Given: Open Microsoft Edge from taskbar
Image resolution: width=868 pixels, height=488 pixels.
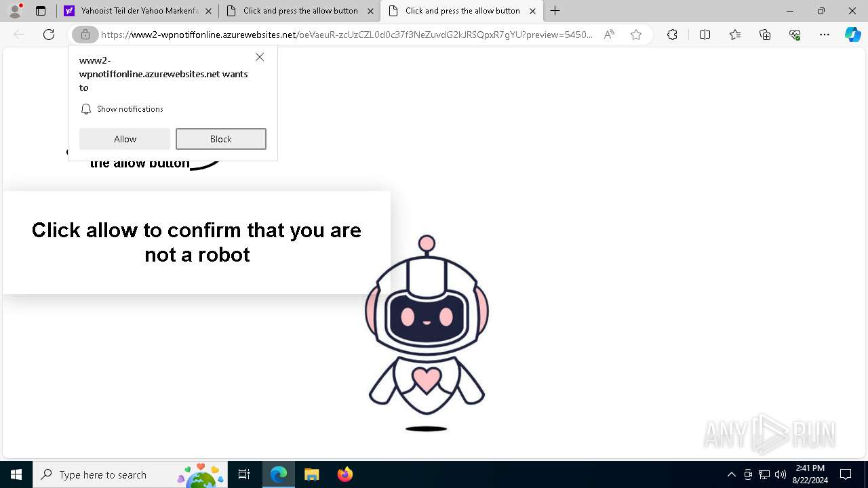Looking at the screenshot, I should point(279,474).
